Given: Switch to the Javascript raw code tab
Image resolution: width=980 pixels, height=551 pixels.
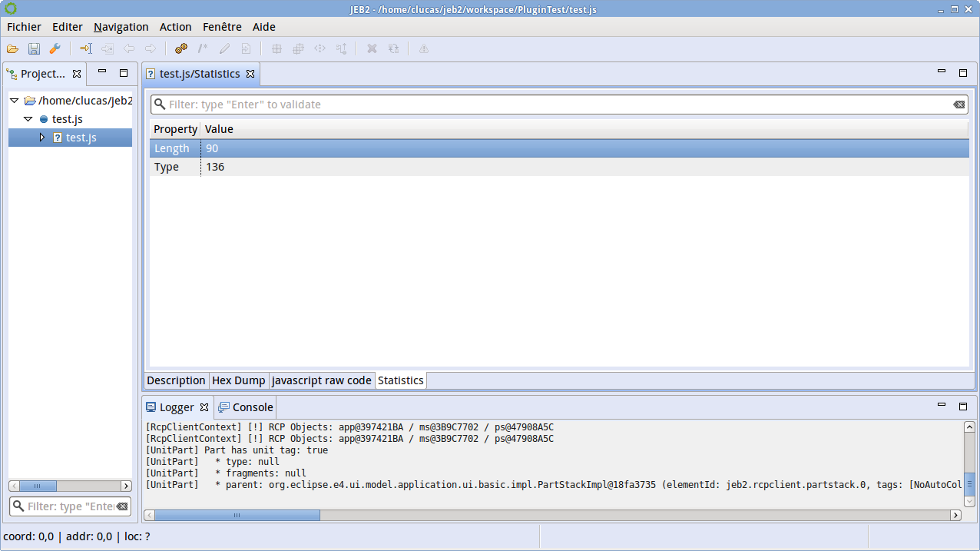Looking at the screenshot, I should (x=322, y=380).
